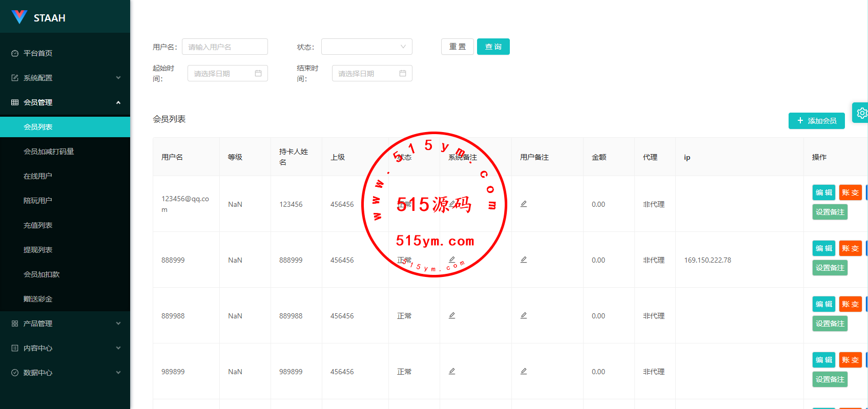Click 设置备注 for user 888999

coord(830,268)
